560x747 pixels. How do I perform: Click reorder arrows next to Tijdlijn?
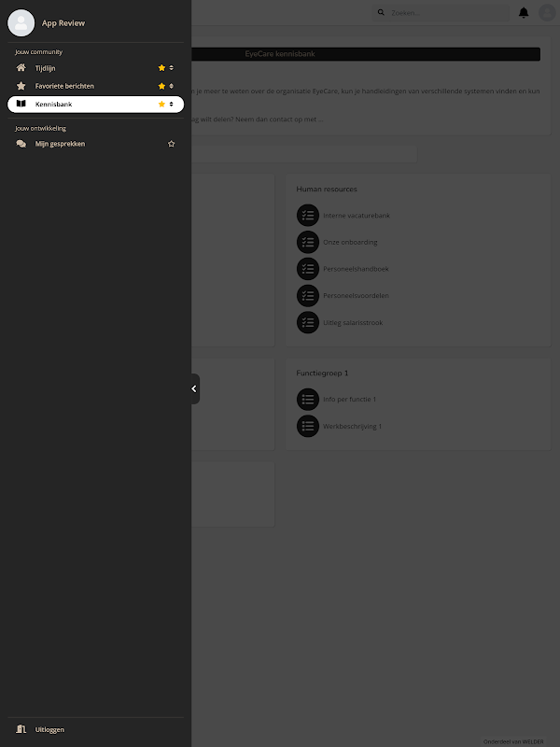tap(172, 67)
